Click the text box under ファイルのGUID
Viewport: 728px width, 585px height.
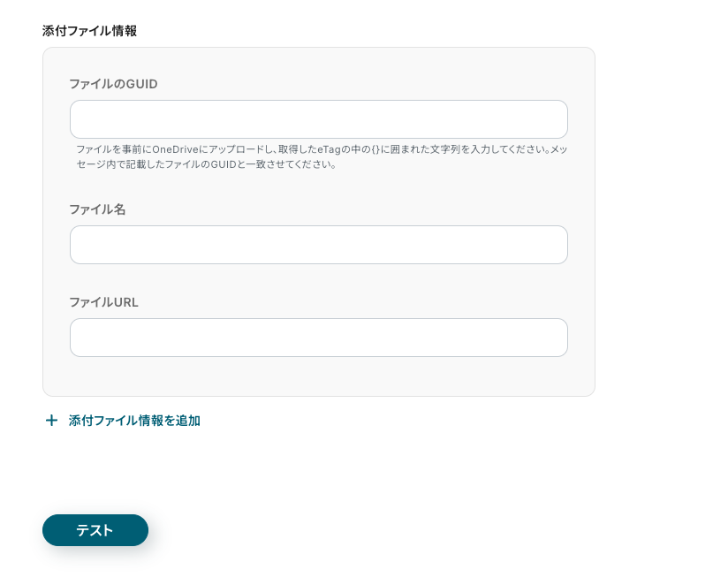[318, 119]
